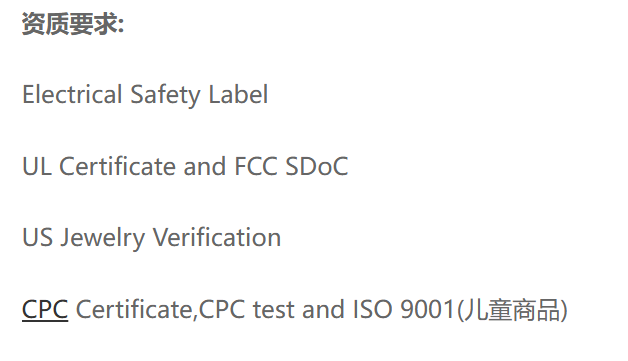
Task: Click the 儿童商品 text in parentheses
Action: coord(512,310)
